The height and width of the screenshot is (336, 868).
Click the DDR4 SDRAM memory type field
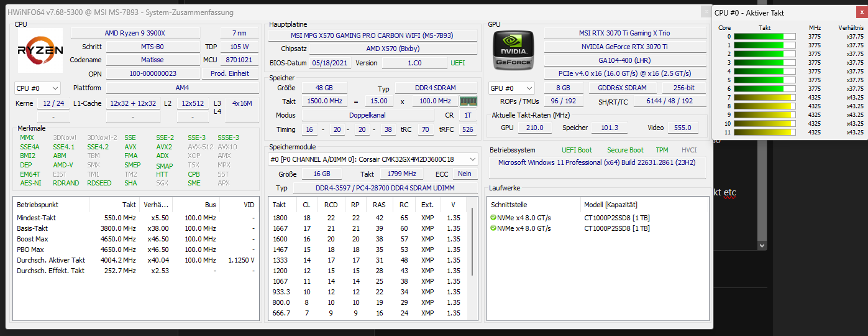pos(436,88)
